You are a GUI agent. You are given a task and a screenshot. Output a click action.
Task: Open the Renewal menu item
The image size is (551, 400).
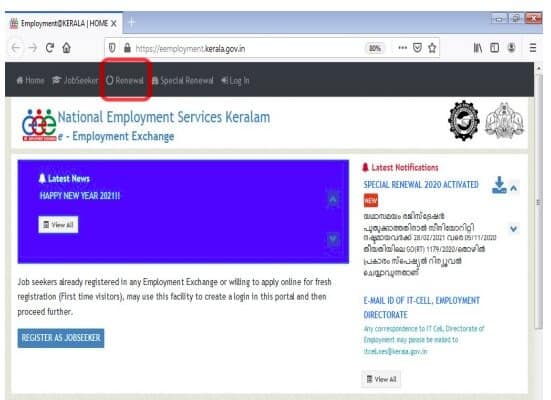[x=125, y=80]
